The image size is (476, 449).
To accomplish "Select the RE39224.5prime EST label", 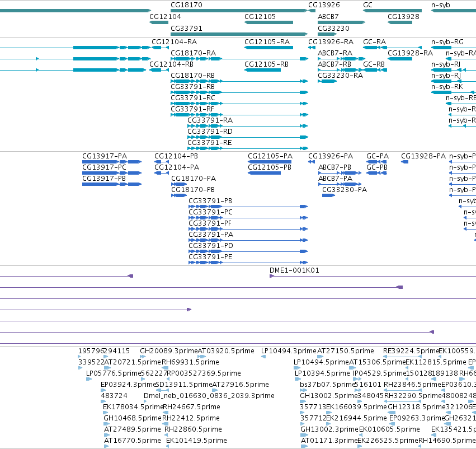I will tap(411, 351).
